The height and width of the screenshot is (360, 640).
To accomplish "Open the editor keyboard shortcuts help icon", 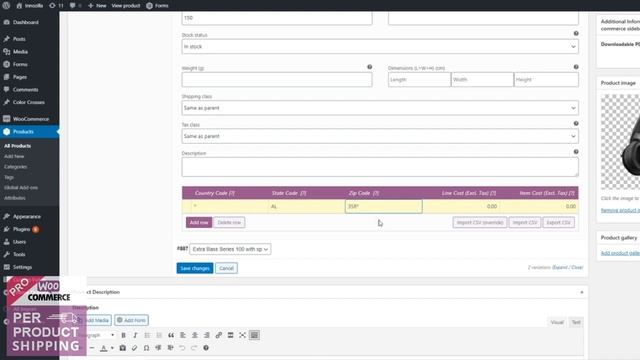I will [x=206, y=348].
